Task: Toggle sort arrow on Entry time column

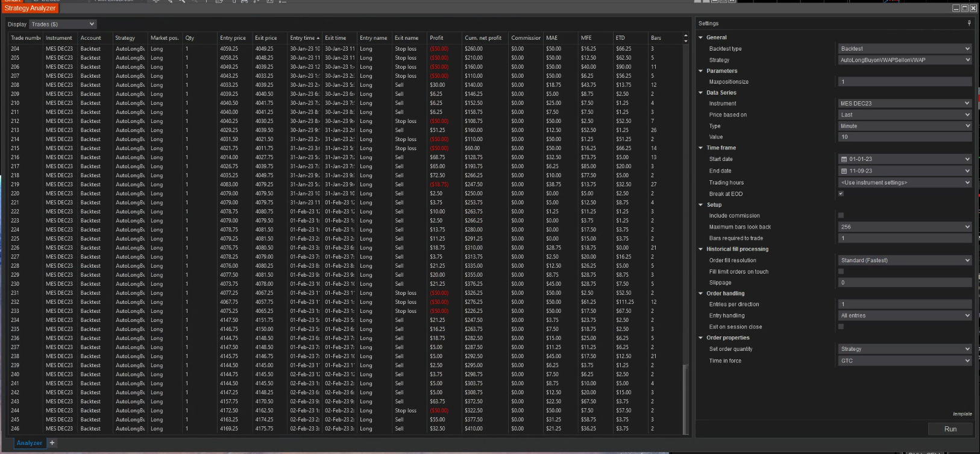Action: click(x=318, y=38)
